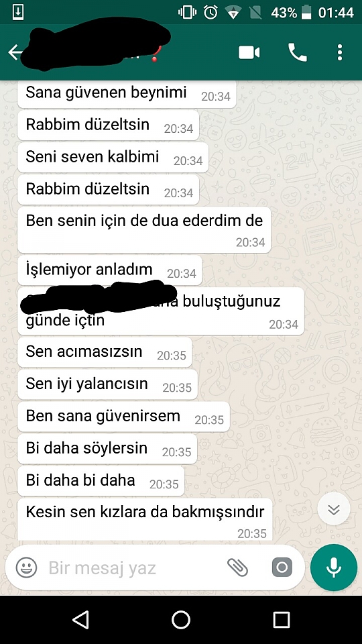The height and width of the screenshot is (644, 362).
Task: Tap message 'Kesin sen kızlara da bakmışsındır'
Action: click(145, 519)
